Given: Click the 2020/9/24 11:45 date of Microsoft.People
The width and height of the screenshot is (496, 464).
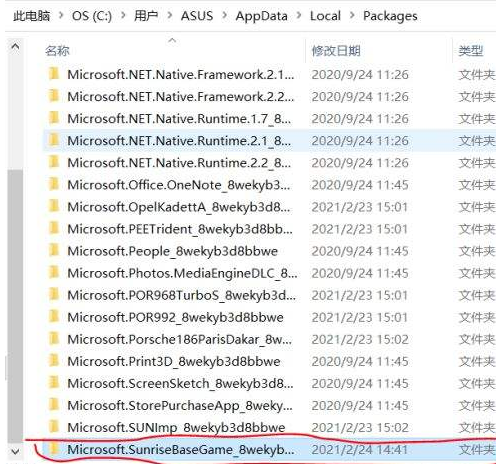Looking at the screenshot, I should pyautogui.click(x=360, y=251).
